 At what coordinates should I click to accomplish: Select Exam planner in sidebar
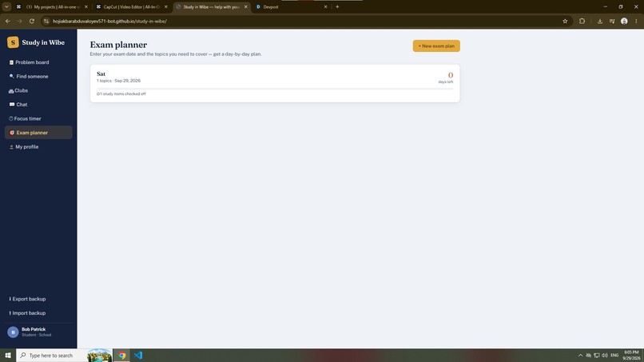[x=38, y=133]
